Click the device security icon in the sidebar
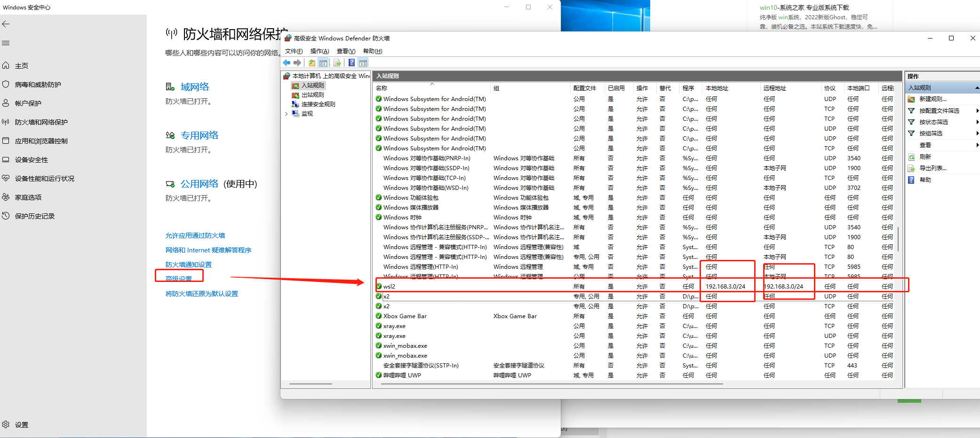This screenshot has height=438, width=980. click(6, 159)
